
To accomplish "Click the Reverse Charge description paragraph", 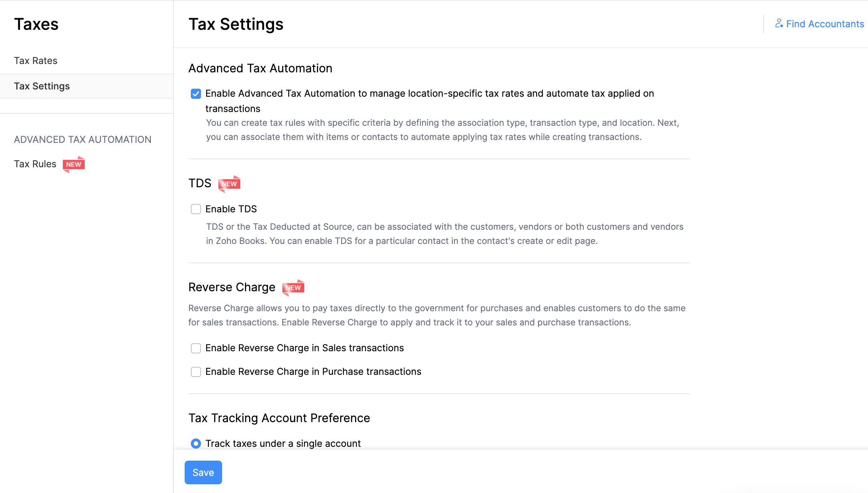I will tap(437, 315).
